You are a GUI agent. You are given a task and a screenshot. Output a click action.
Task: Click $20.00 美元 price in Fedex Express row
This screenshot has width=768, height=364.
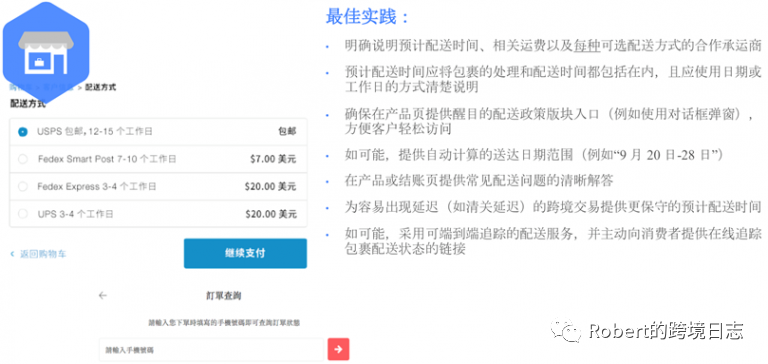(270, 187)
